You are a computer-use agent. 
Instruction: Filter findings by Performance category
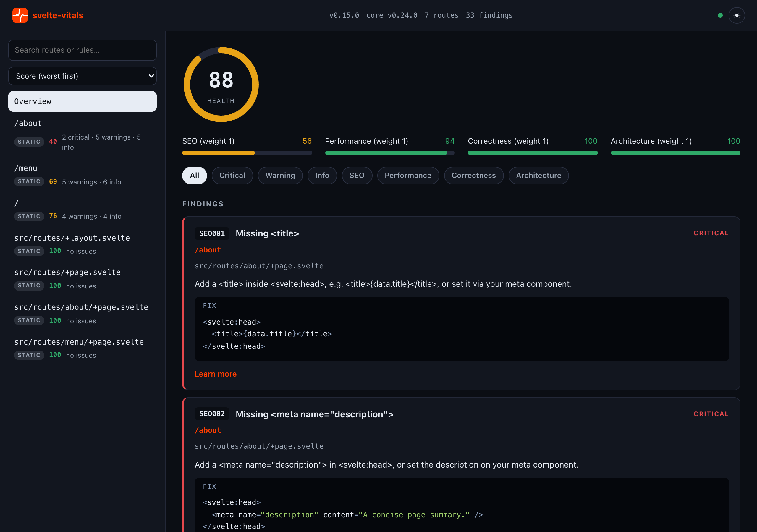coord(408,175)
